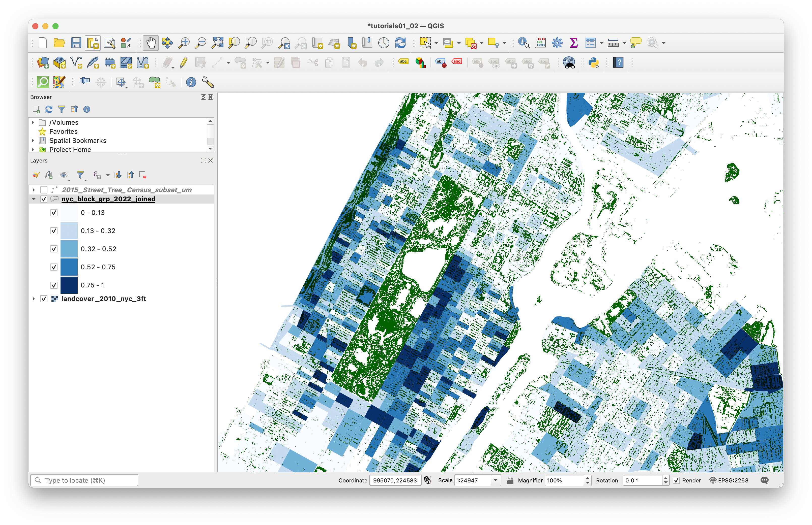
Task: Expand the /Volumes browser folder
Action: [33, 122]
